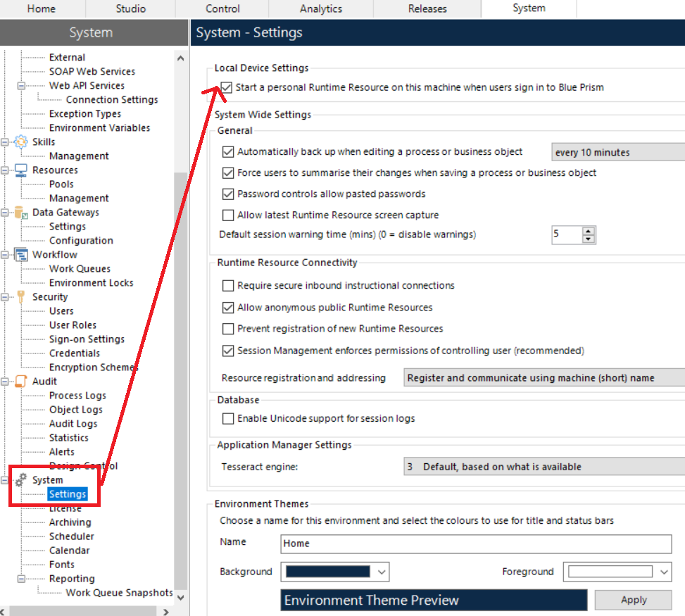
Task: Open Sign-on Settings tree item
Action: point(87,339)
